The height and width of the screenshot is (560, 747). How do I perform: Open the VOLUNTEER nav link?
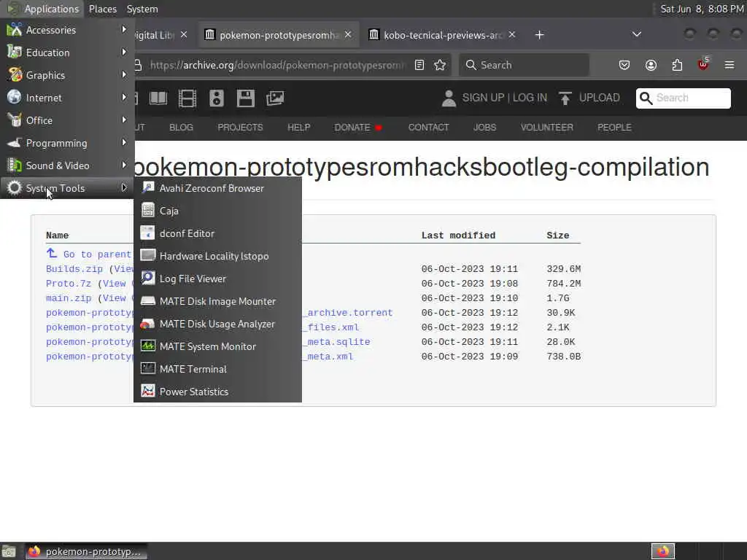point(547,128)
